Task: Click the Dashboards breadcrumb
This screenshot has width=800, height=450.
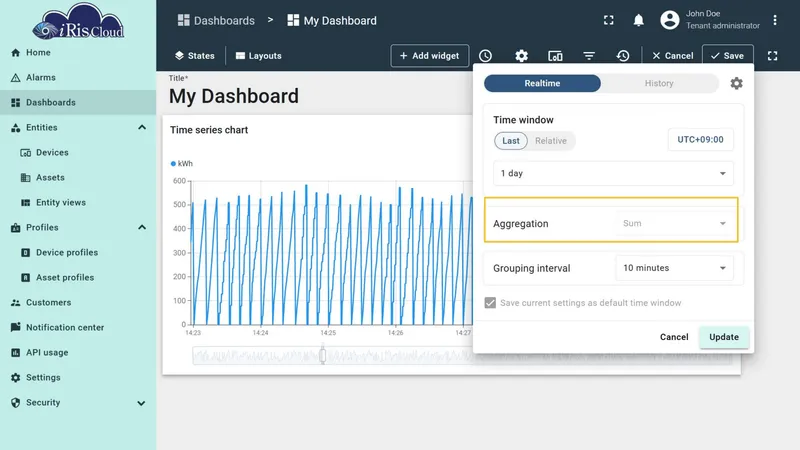Action: 216,20
